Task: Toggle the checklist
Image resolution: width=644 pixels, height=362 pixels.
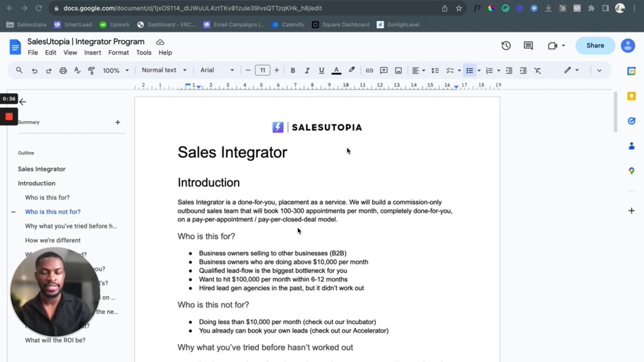Action: (450, 70)
